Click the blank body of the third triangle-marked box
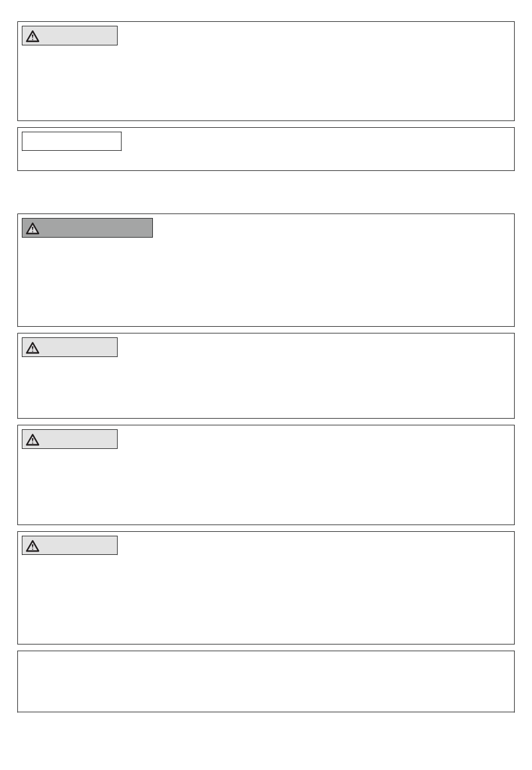Viewport: 532px width, 770px height. click(266, 387)
